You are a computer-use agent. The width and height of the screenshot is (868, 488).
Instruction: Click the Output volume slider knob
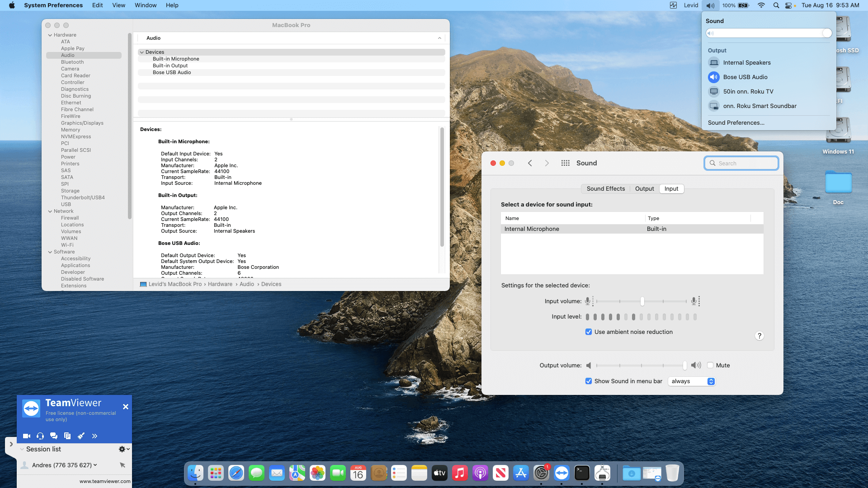point(684,365)
